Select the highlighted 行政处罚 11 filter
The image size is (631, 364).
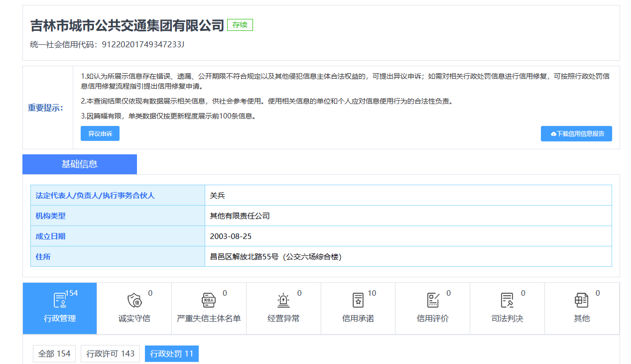[x=171, y=354]
